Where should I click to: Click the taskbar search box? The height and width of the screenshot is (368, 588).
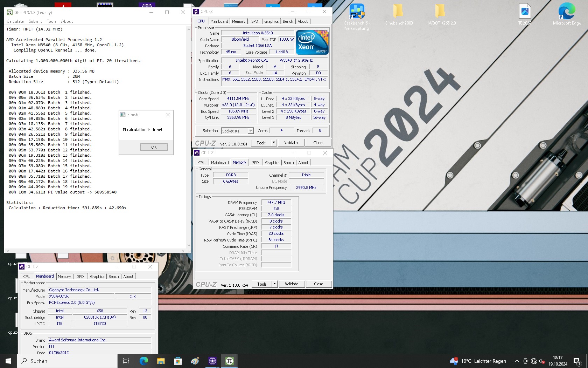tap(67, 361)
